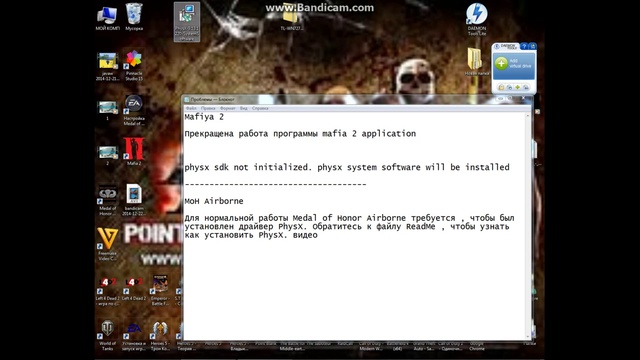Image resolution: width=640 pixels, height=360 pixels.
Task: Open the Новая папка folder icon
Action: [476, 61]
